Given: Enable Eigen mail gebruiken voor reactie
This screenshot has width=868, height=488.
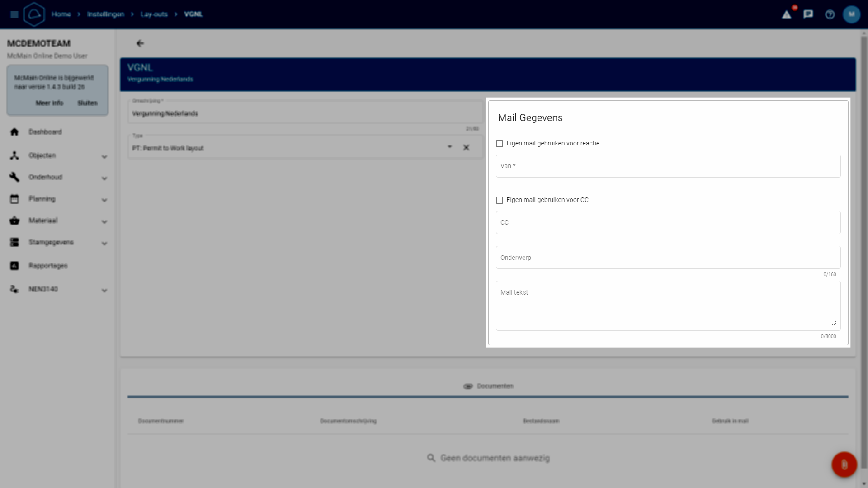Looking at the screenshot, I should 500,144.
